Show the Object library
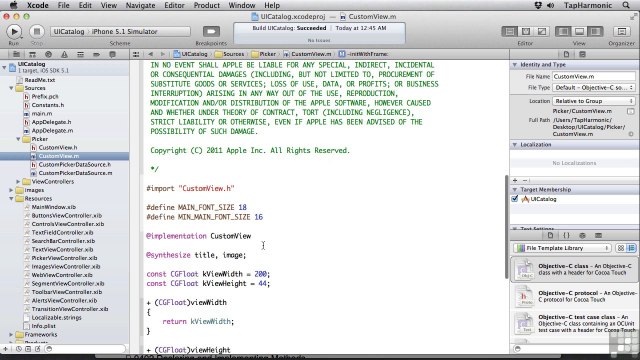640x360 pixels. click(x=582, y=236)
